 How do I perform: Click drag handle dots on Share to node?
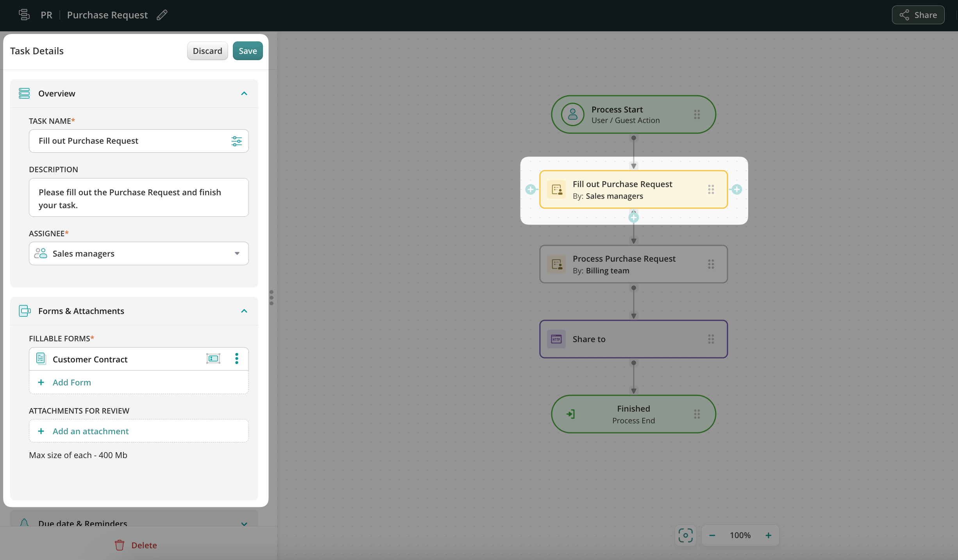[711, 339]
